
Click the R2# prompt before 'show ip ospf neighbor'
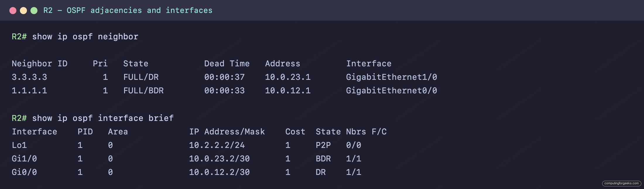19,37
